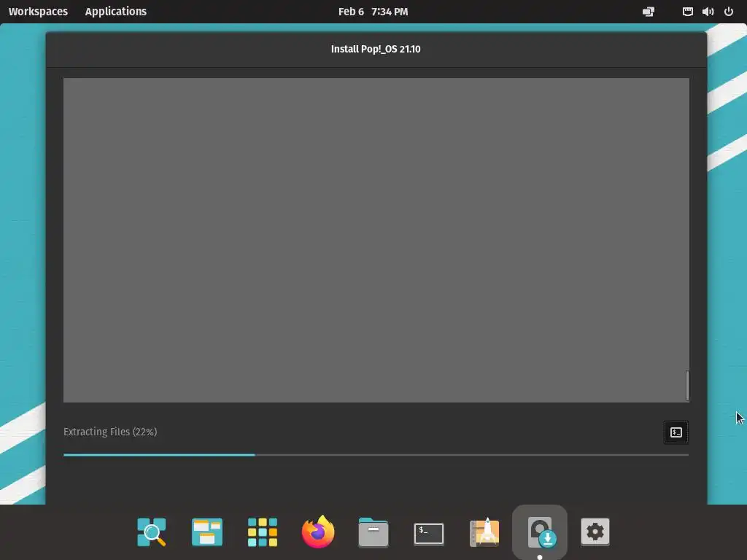The height and width of the screenshot is (560, 747).
Task: Focus the Pop!_OS installer dock icon
Action: pyautogui.click(x=540, y=532)
